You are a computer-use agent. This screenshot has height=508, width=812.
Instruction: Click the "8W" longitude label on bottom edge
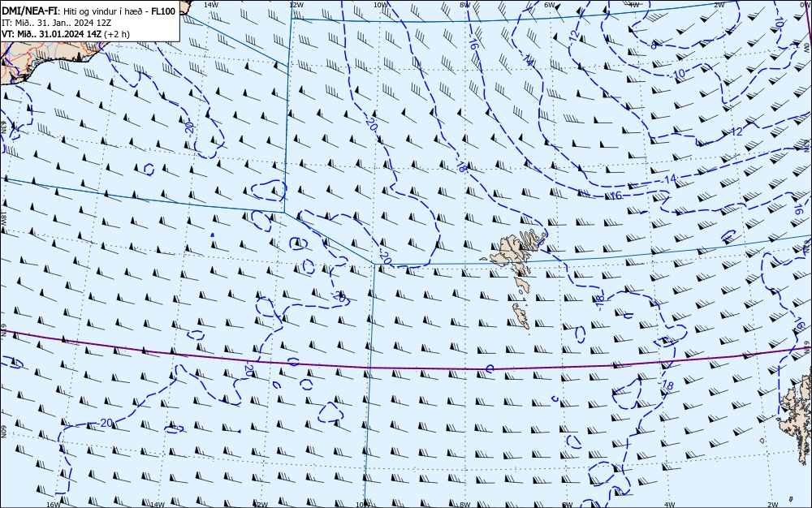tap(465, 505)
